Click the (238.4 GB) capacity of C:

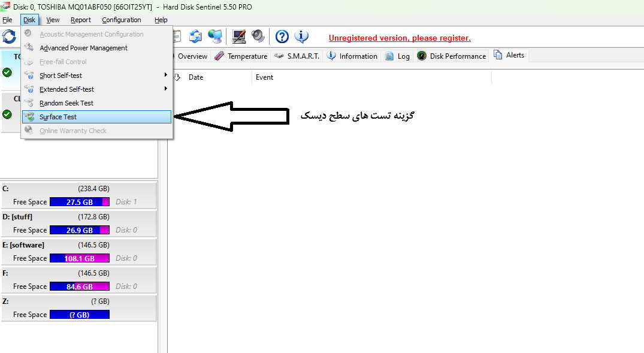93,189
